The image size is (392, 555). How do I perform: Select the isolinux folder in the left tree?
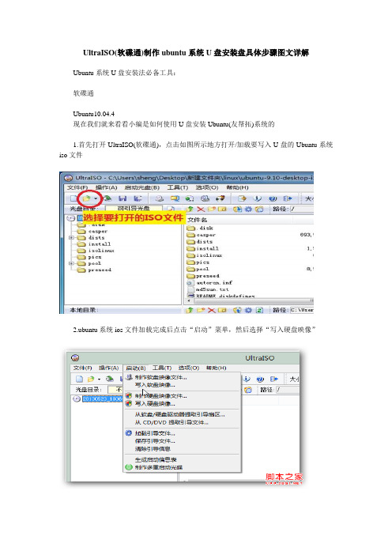click(96, 251)
